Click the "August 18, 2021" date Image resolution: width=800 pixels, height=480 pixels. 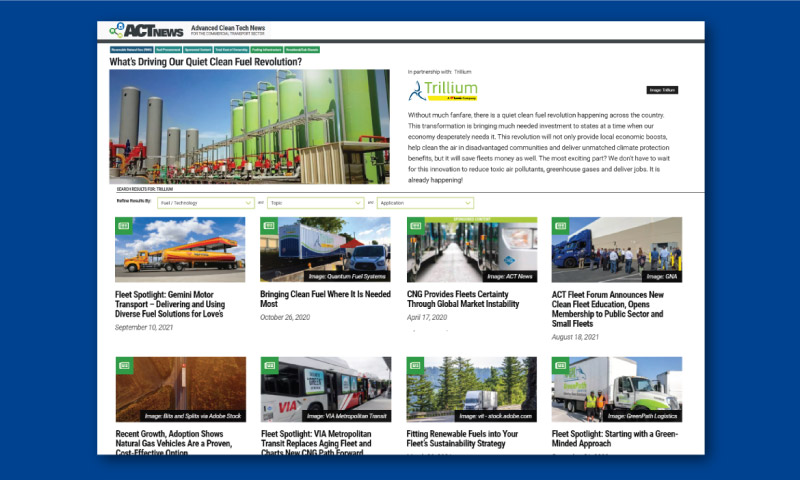point(575,337)
